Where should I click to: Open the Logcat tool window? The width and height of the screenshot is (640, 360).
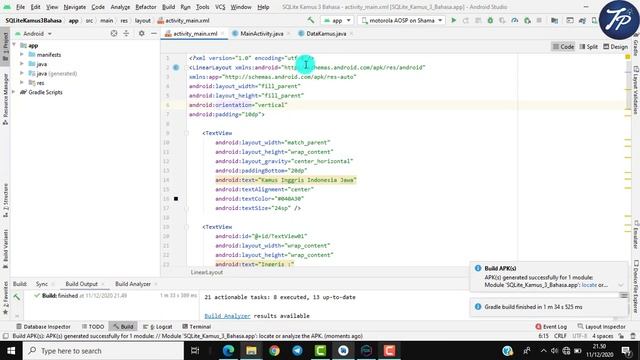(x=158, y=327)
